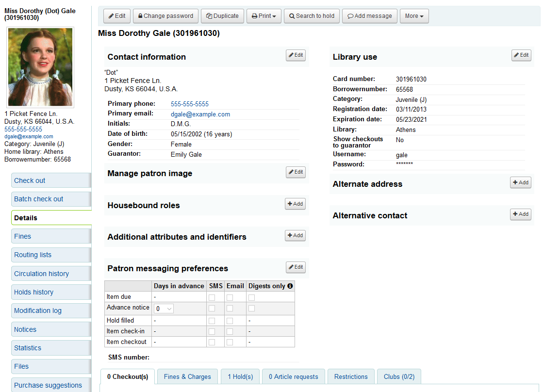Image resolution: width=544 pixels, height=392 pixels.
Task: Click the Edit pencil button in top toolbar
Action: (x=117, y=16)
